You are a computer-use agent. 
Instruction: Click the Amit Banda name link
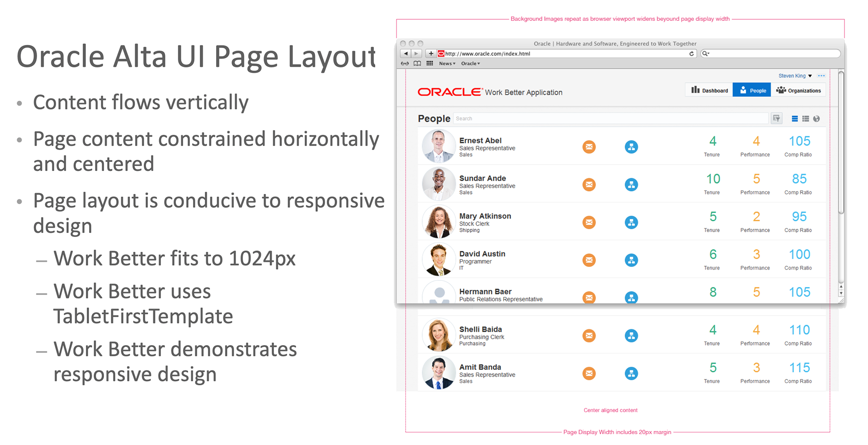(x=480, y=367)
